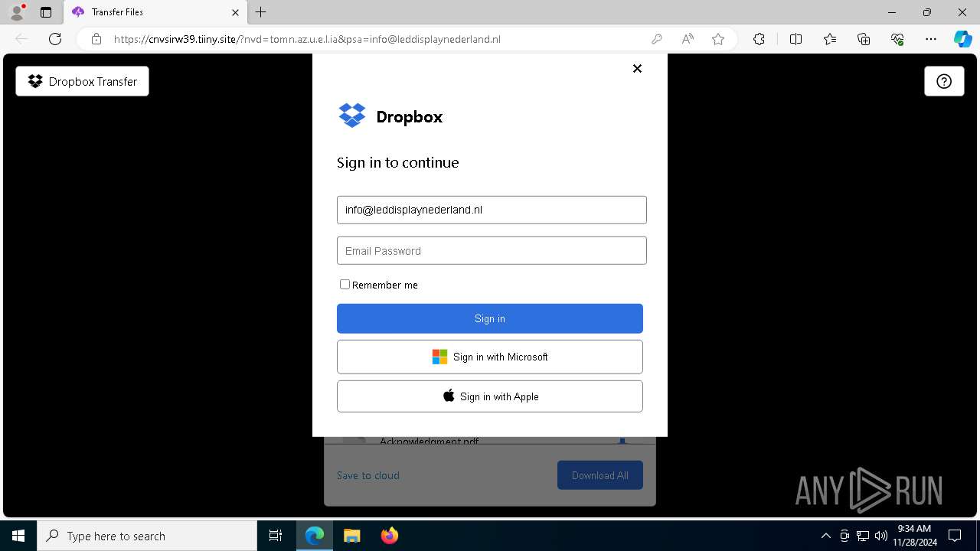
Task: Open Microsoft Edge from taskbar
Action: click(x=315, y=536)
